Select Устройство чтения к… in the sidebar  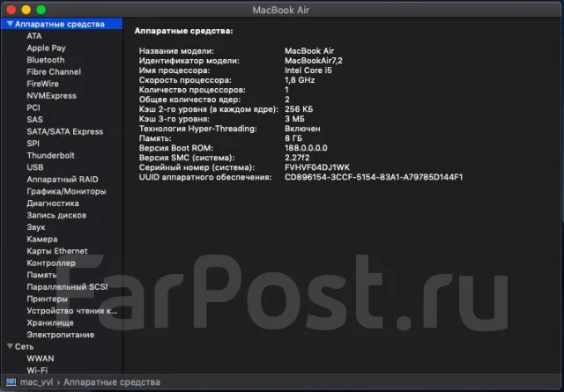pos(72,310)
